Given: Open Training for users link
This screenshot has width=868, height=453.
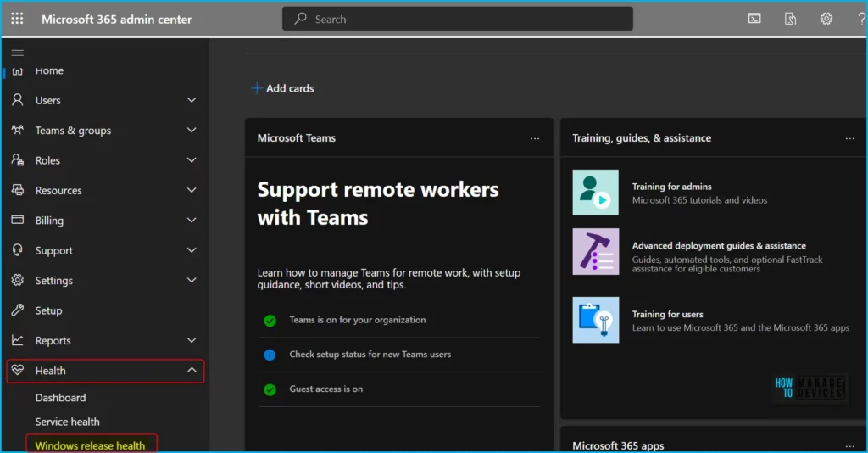Looking at the screenshot, I should (x=668, y=314).
